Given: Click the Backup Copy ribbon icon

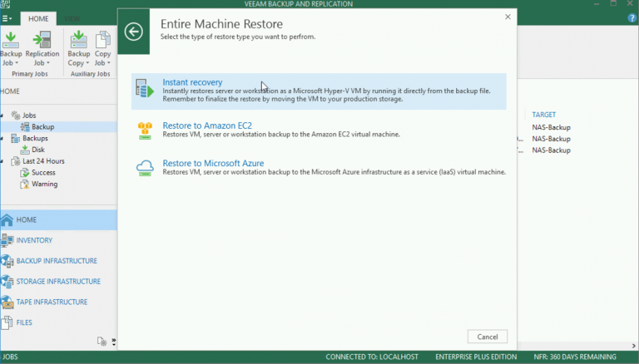Looking at the screenshot, I should point(78,41).
